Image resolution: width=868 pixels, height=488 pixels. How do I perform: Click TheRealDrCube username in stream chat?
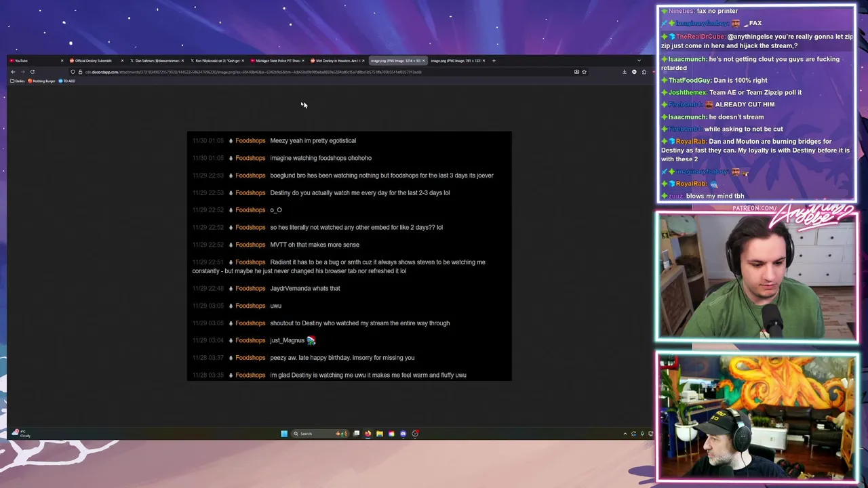click(x=700, y=37)
